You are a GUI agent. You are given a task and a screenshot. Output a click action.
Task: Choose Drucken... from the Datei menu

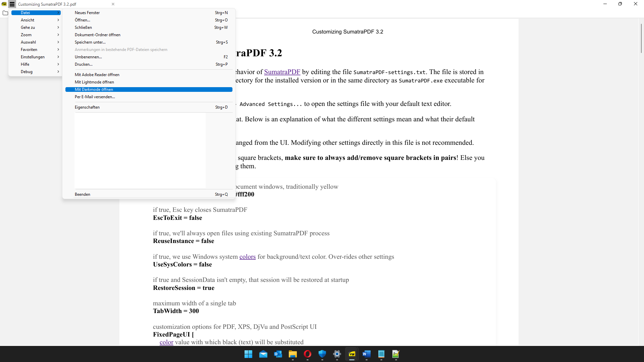pyautogui.click(x=84, y=64)
